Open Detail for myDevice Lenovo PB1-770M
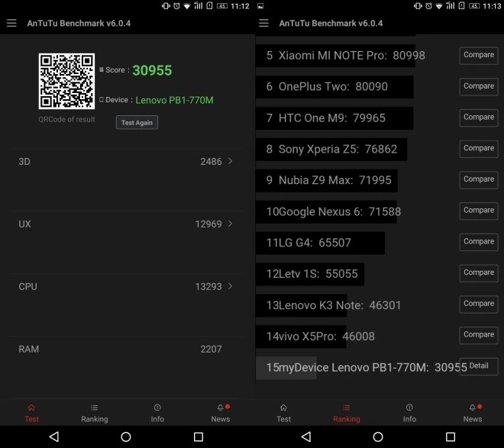 (479, 366)
